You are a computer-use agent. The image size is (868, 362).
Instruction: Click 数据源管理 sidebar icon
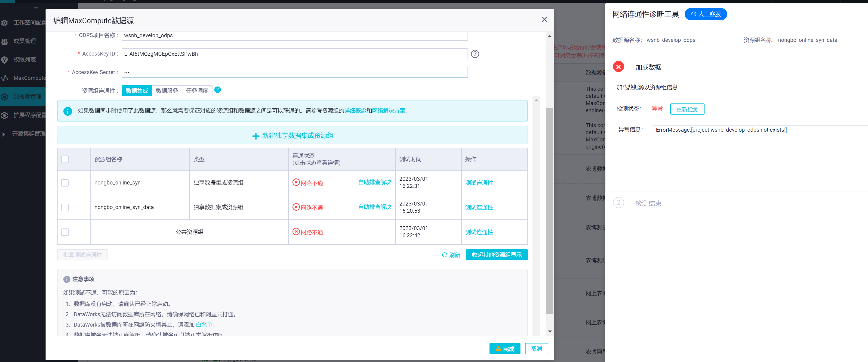click(x=5, y=97)
